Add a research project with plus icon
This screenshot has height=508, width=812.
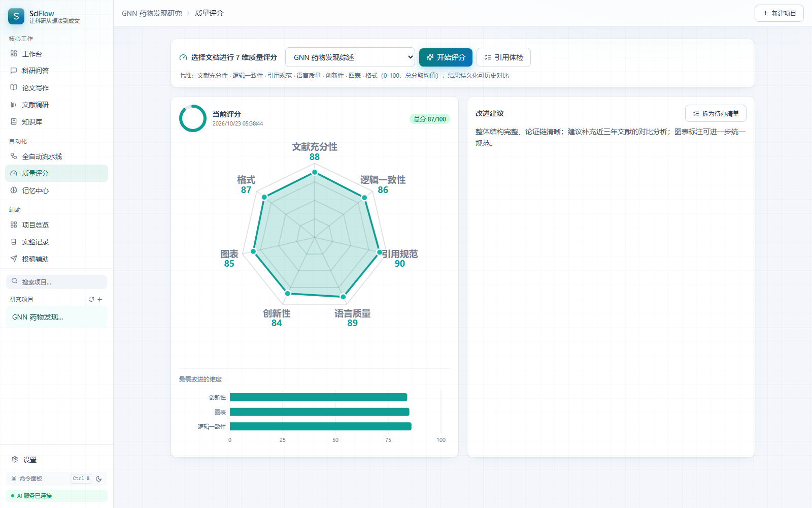point(100,299)
